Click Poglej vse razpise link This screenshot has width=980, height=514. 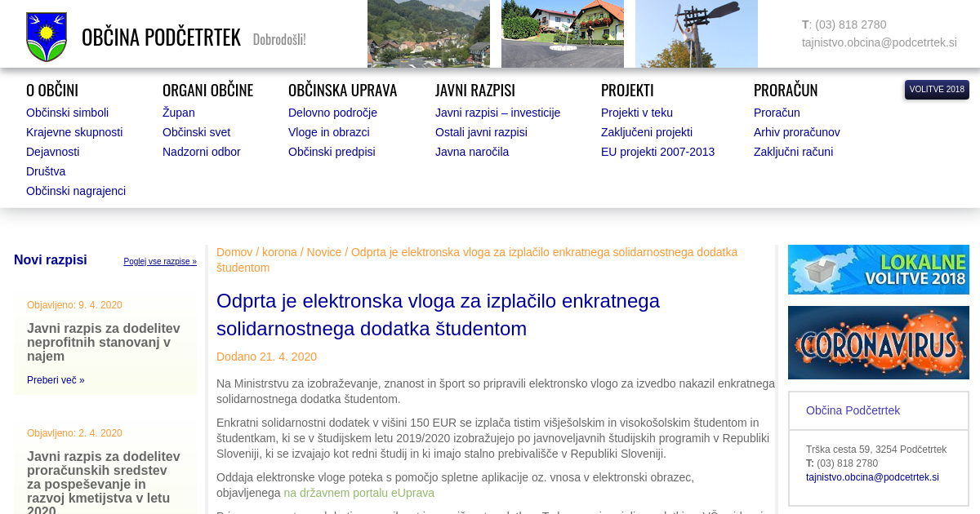tap(160, 262)
